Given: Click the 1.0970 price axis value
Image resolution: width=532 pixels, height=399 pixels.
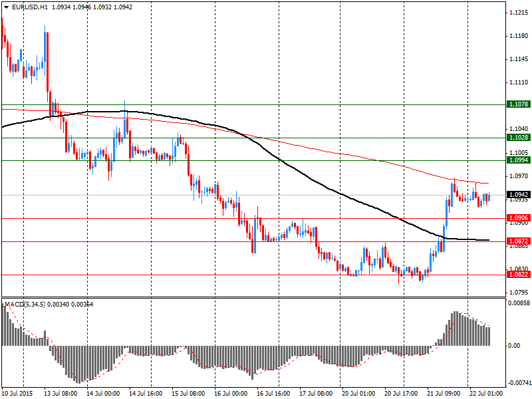Looking at the screenshot, I should pyautogui.click(x=519, y=176).
